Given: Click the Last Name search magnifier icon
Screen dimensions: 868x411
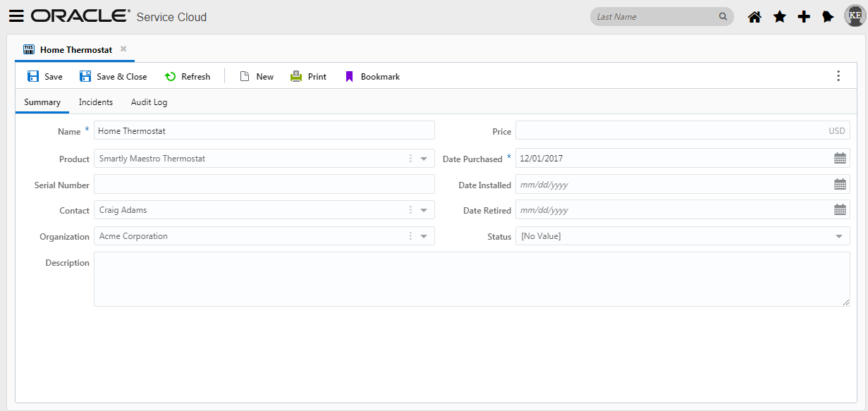Looking at the screenshot, I should (722, 16).
